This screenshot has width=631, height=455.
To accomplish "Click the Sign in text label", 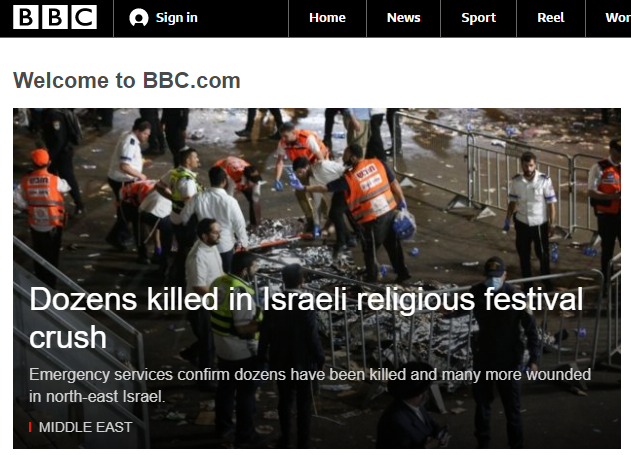I will point(177,18).
